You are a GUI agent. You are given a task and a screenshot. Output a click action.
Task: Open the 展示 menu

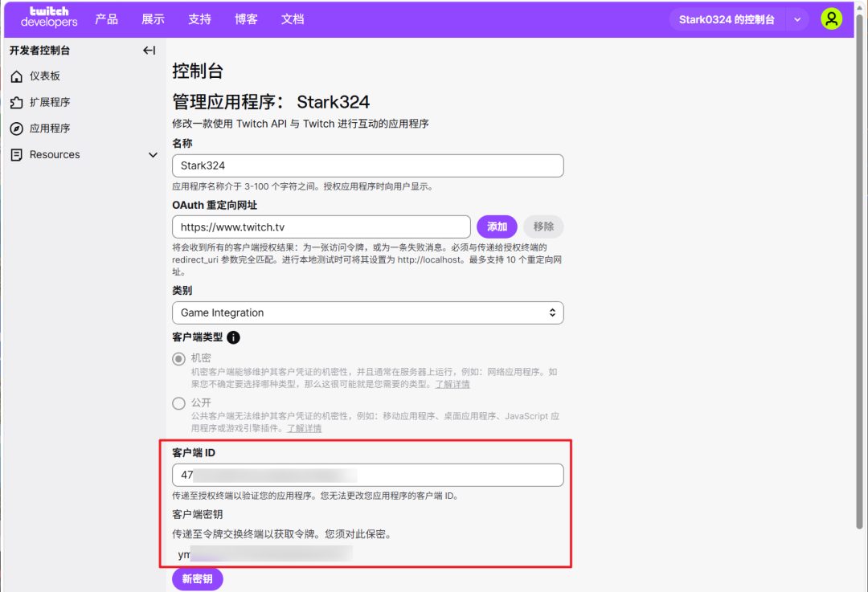[x=153, y=18]
